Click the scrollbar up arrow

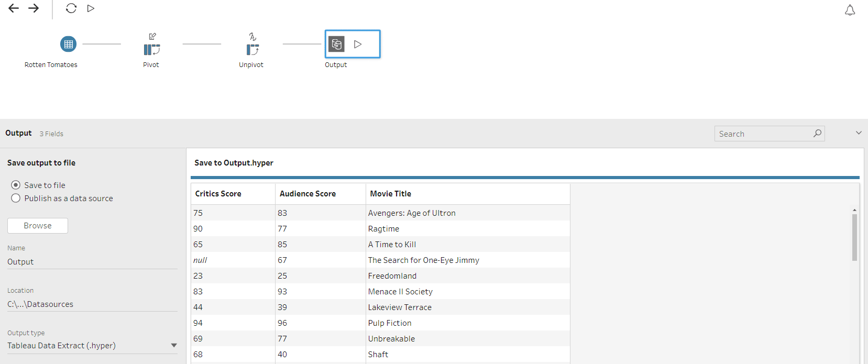(854, 210)
